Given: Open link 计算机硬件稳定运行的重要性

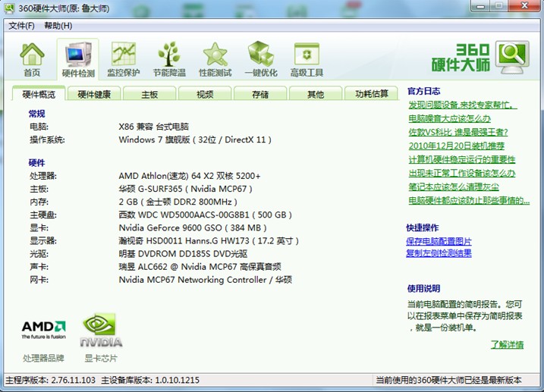Looking at the screenshot, I should [x=462, y=159].
